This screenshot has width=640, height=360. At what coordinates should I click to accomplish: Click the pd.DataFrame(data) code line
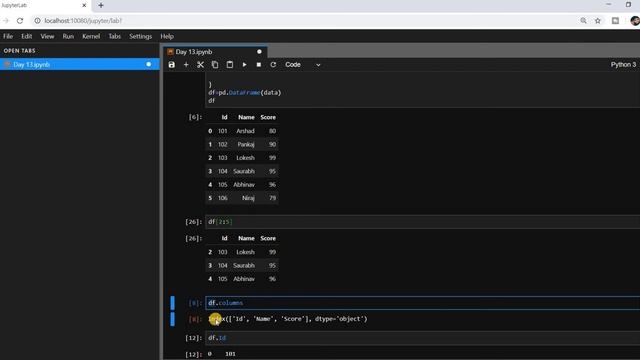tap(244, 93)
